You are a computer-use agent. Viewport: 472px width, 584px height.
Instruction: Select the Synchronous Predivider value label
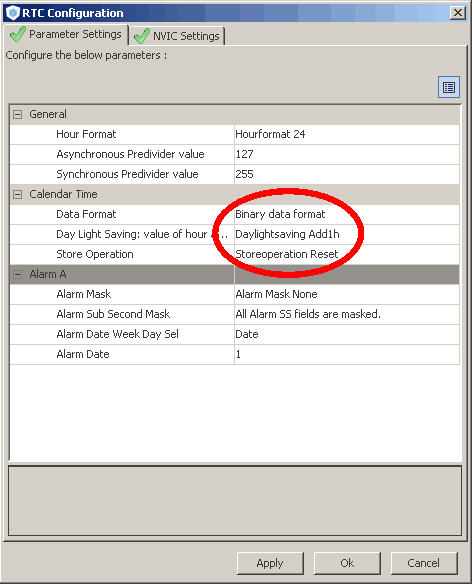(x=127, y=174)
